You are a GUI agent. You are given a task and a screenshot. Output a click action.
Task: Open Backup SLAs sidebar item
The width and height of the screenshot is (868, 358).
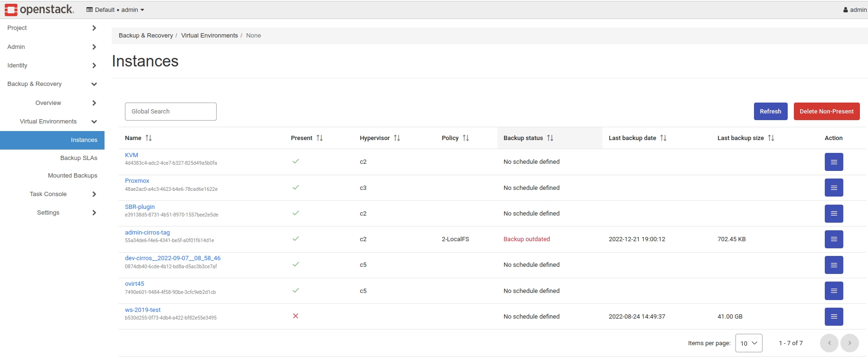point(78,158)
